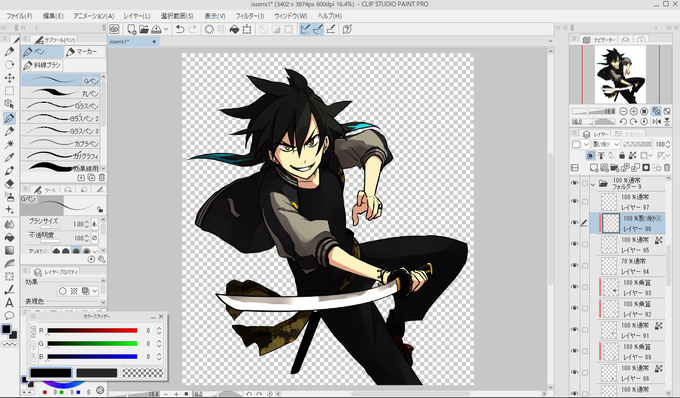This screenshot has height=398, width=680.
Task: Click the Clear (dotted circle) icon
Action: 209,29
